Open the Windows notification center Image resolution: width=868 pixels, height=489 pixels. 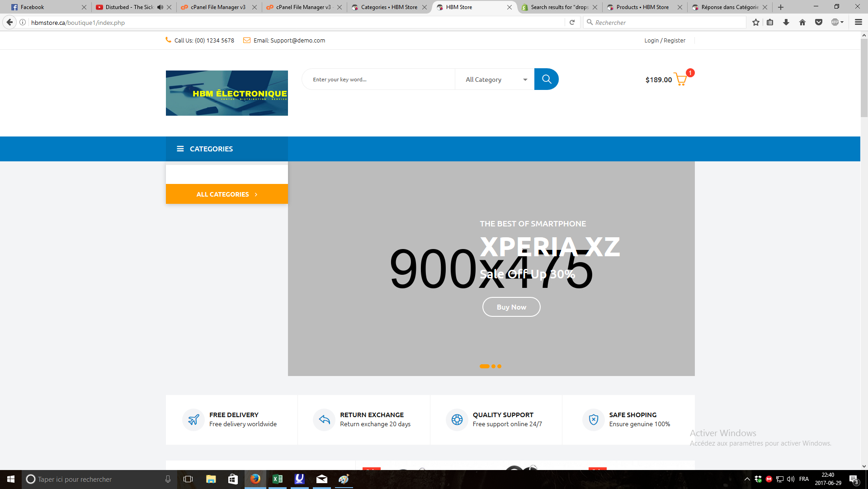pyautogui.click(x=854, y=479)
